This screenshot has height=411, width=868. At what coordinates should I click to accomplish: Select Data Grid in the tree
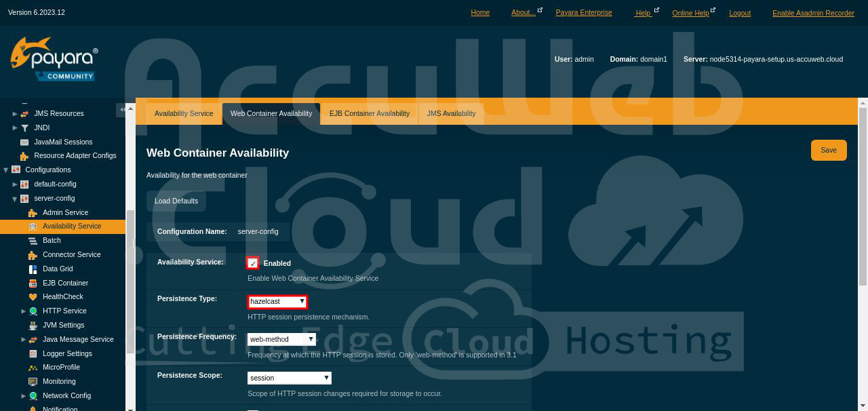58,269
